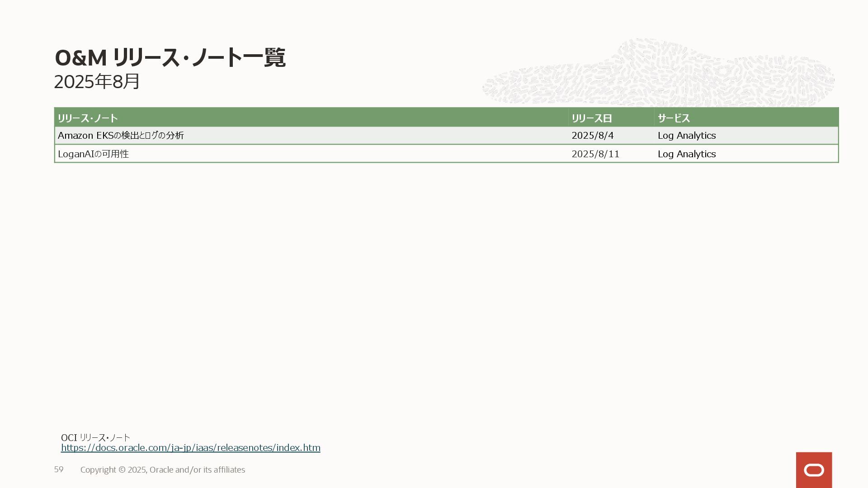Open the docs.oracle.com release notes link
The image size is (868, 488).
(x=190, y=447)
